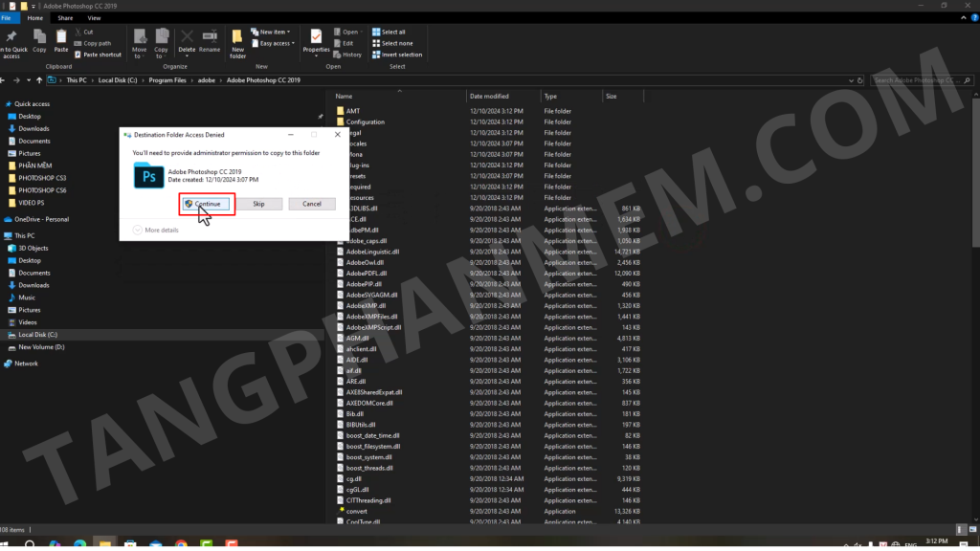Click the Paste icon in Clipboard group
Screen dimensions: 980x551
(x=61, y=39)
